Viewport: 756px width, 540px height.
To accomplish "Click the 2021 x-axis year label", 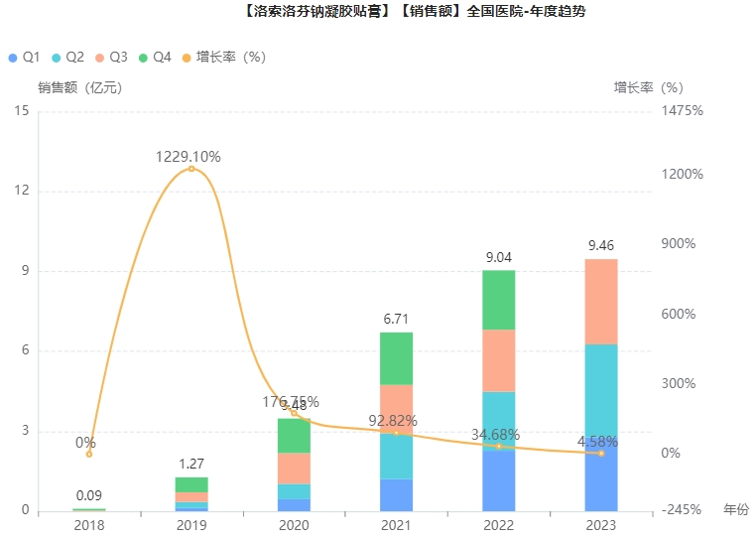I will click(x=396, y=525).
